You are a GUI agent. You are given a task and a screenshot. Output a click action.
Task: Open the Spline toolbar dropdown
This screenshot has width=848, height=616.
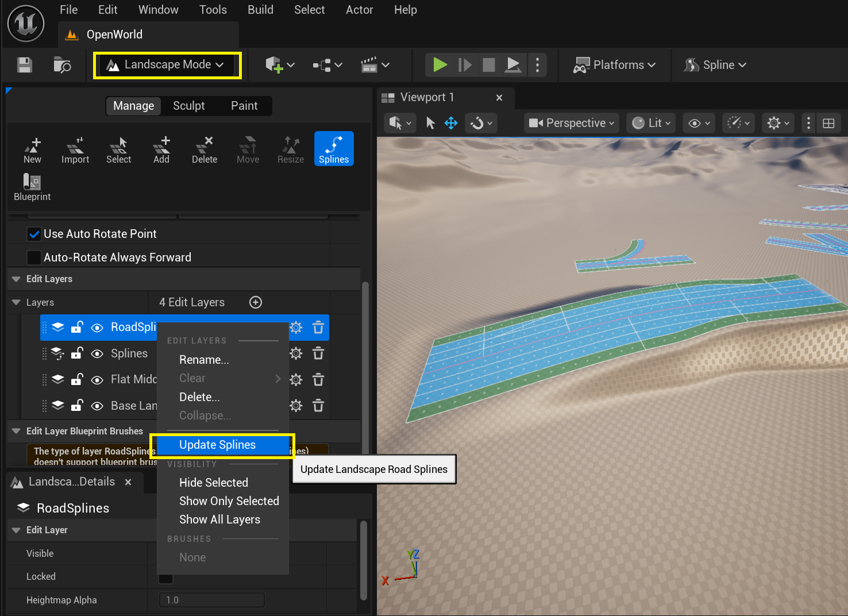[715, 65]
